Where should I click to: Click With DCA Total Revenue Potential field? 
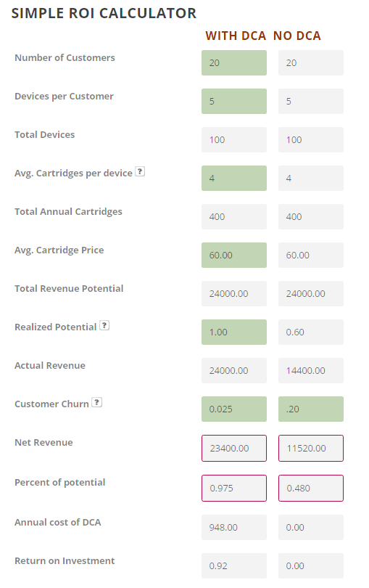[x=234, y=293]
